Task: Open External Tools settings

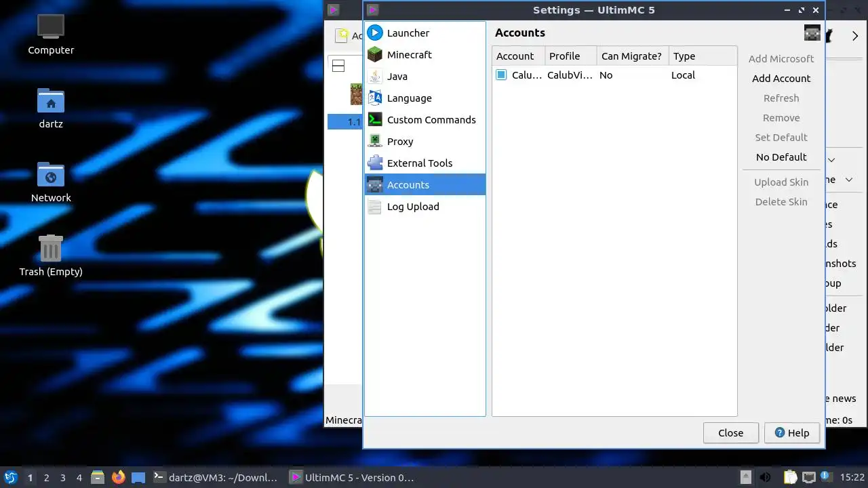Action: tap(425, 163)
